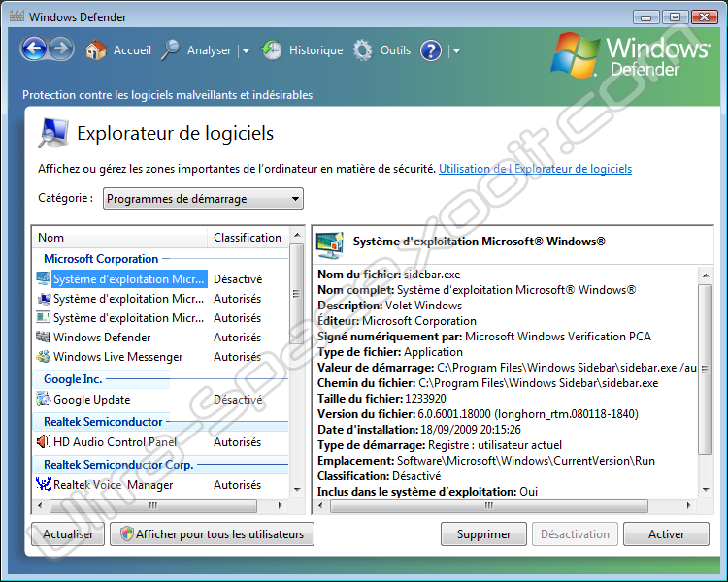Viewport: 728px width, 582px height.
Task: Click the Microsoft Corporation group header
Action: (101, 259)
